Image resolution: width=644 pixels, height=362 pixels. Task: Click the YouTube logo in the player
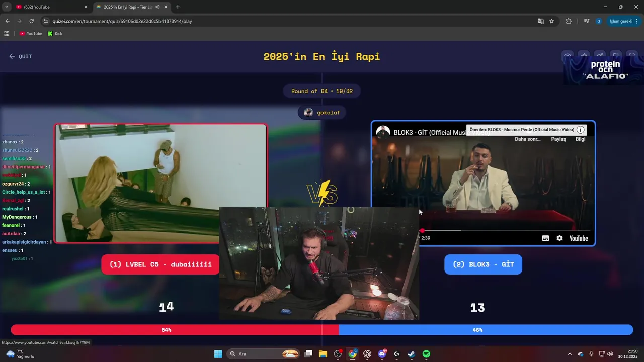[579, 238]
